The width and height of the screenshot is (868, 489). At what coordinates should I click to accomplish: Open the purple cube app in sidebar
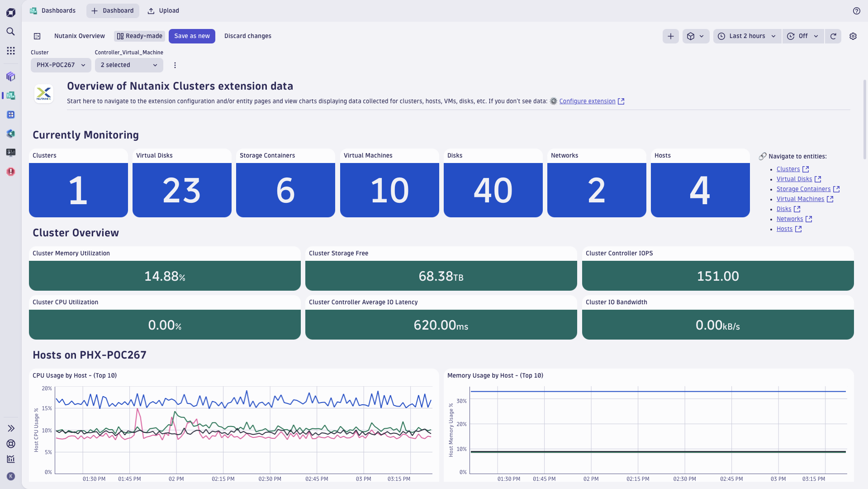11,77
